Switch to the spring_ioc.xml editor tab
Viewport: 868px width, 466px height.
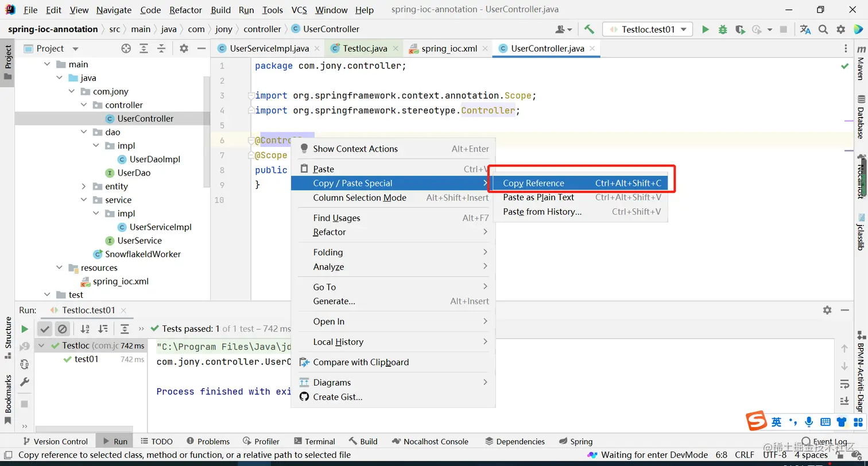coord(449,49)
